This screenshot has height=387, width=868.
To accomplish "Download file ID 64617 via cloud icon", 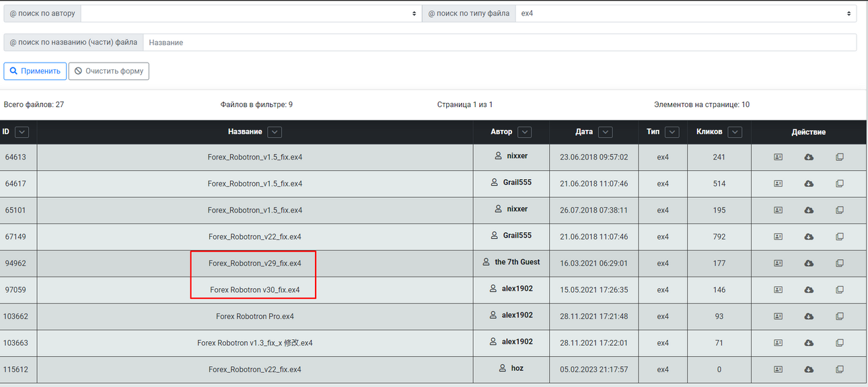I will click(x=809, y=184).
